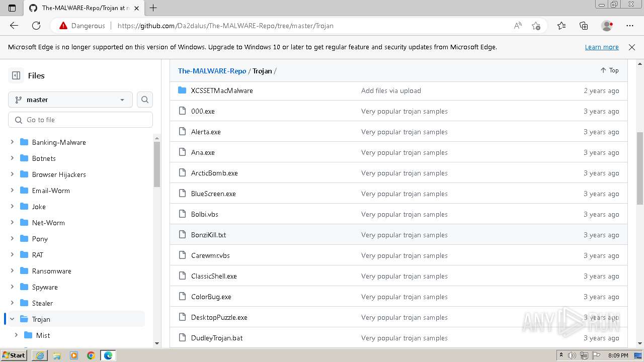644x362 pixels.
Task: Expand the Joke folder
Action: (x=12, y=207)
